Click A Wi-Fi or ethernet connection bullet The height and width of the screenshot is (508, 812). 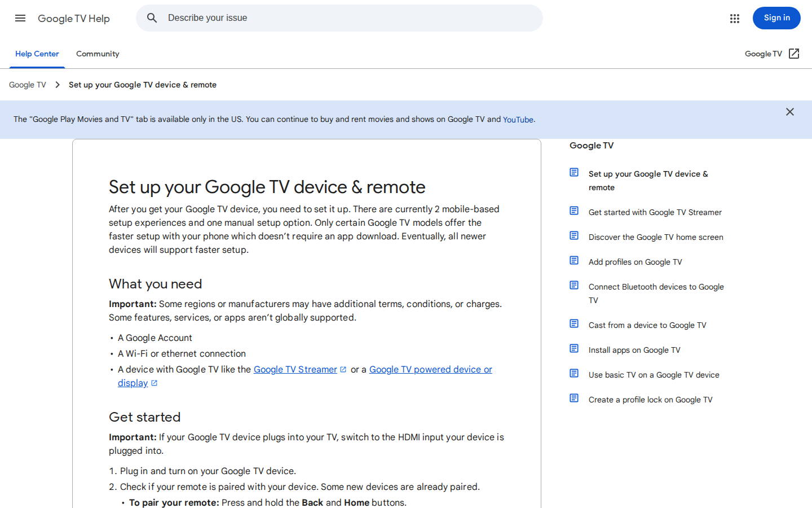tap(182, 354)
